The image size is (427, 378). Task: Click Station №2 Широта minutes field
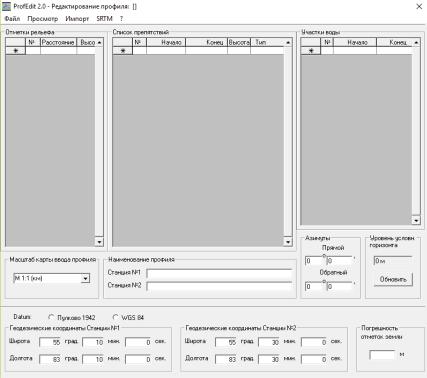pyautogui.click(x=269, y=342)
